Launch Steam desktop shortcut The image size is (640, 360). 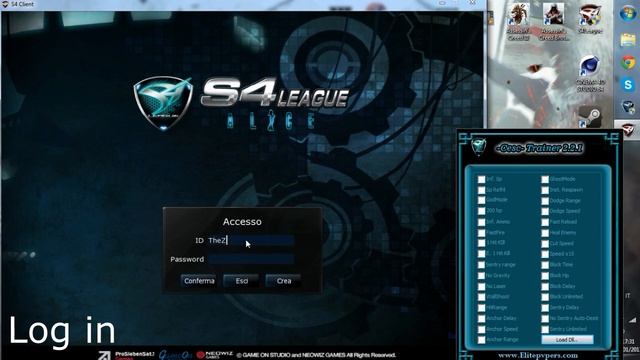pos(590,117)
